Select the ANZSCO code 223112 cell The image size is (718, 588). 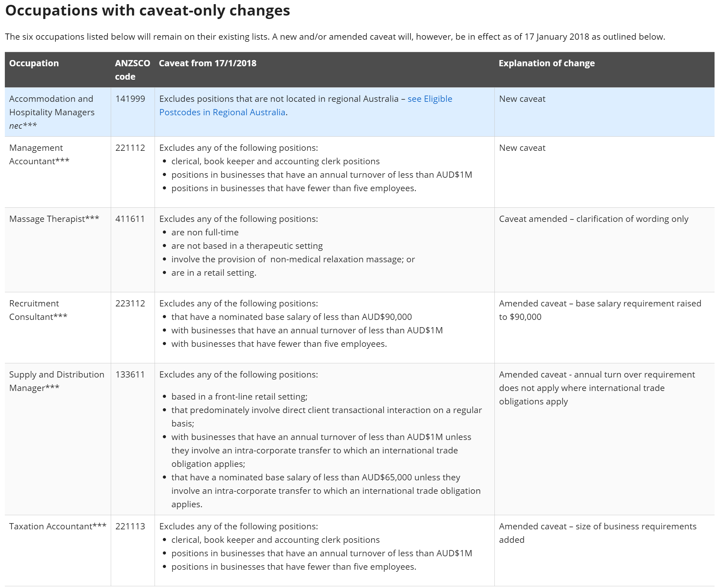(130, 304)
